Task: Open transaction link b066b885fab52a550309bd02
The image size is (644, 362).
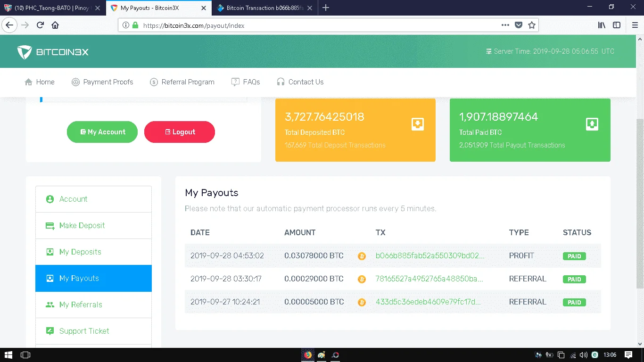Action: click(x=430, y=256)
